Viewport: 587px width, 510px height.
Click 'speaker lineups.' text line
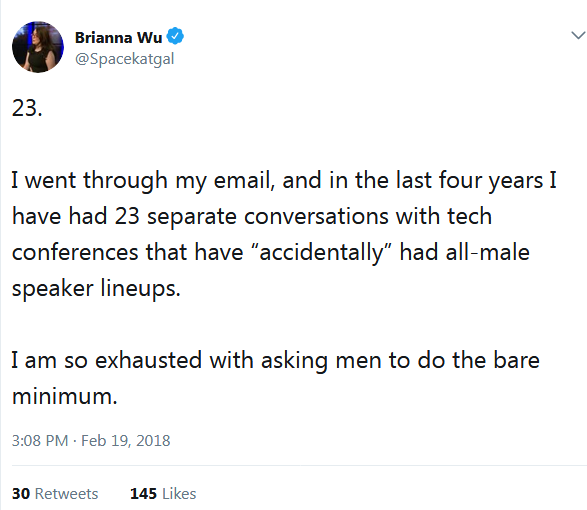(96, 288)
